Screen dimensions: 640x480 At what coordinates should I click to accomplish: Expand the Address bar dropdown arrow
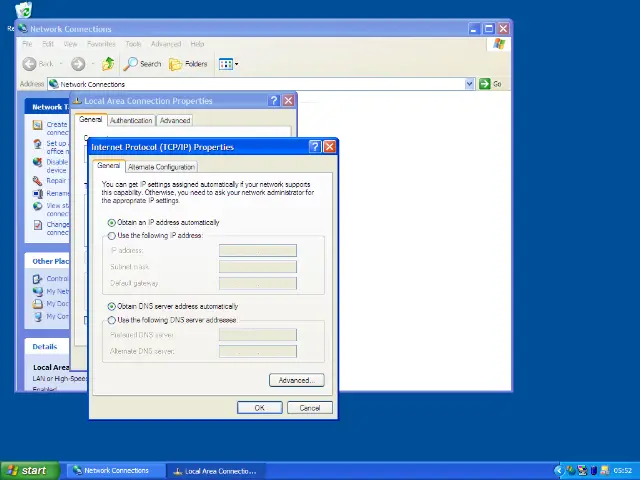[470, 84]
